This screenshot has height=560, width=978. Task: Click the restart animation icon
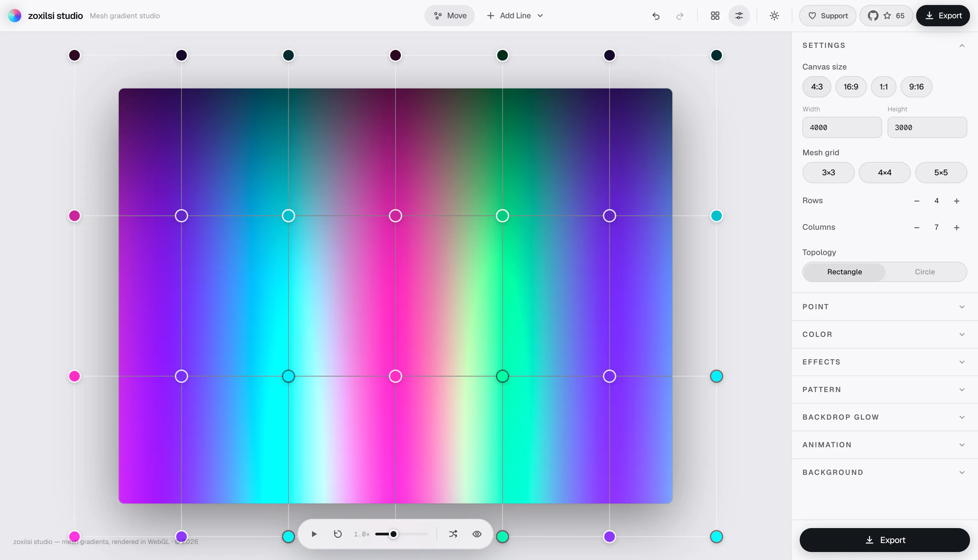[x=338, y=534]
